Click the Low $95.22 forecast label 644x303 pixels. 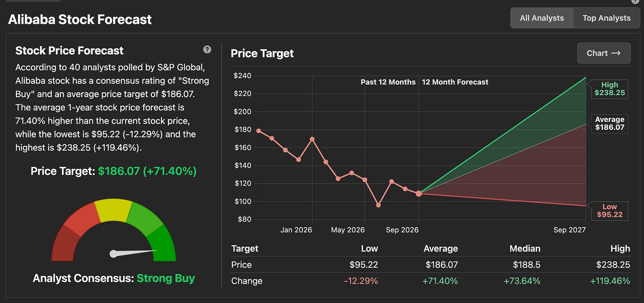pos(609,211)
